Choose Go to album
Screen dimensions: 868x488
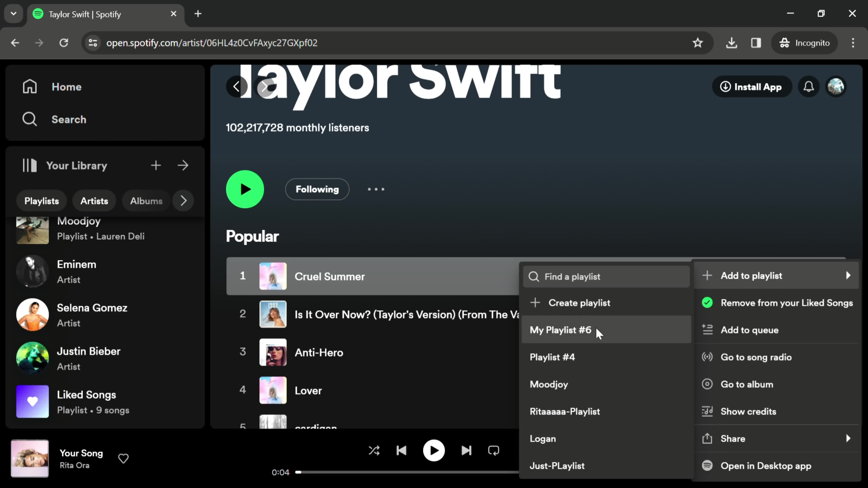click(776, 384)
